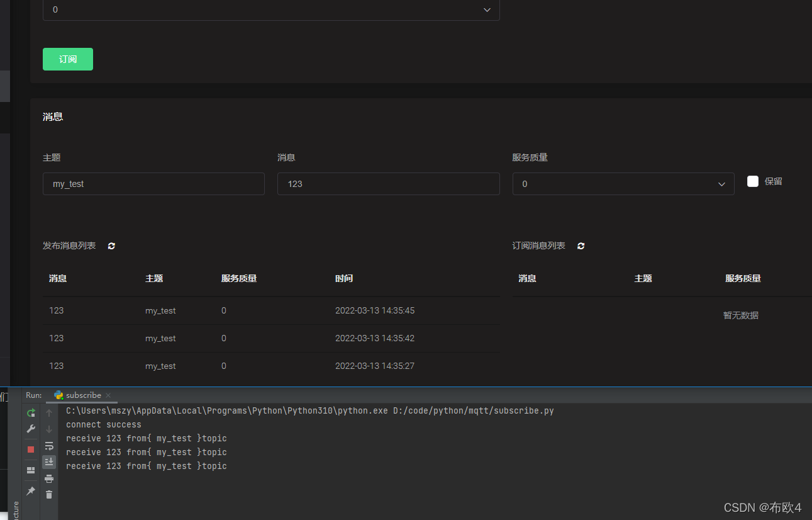Click 123 in the 14:35:27 row
This screenshot has width=812, height=520.
(x=57, y=366)
